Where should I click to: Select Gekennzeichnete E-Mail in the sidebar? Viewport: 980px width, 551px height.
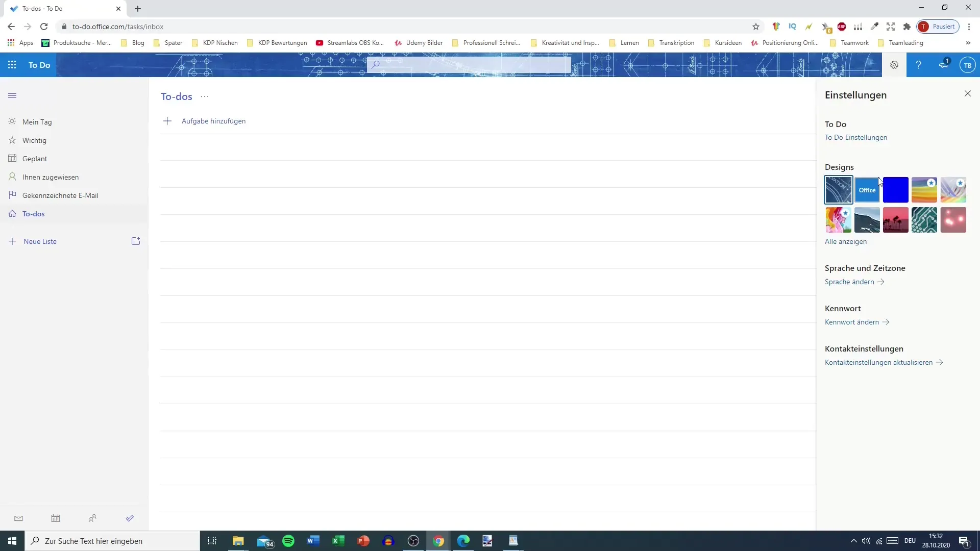tap(74, 195)
